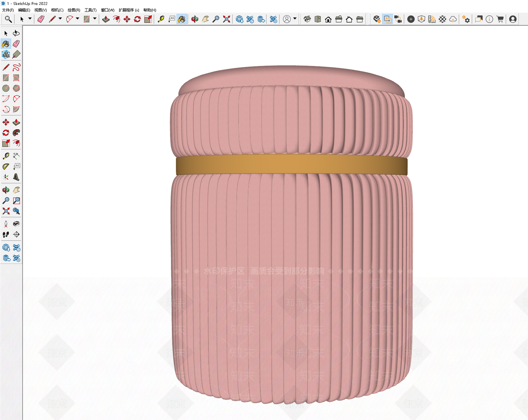Expand the Line tool dropdown arrow
Viewport: 528px width, 420px height.
click(60, 18)
